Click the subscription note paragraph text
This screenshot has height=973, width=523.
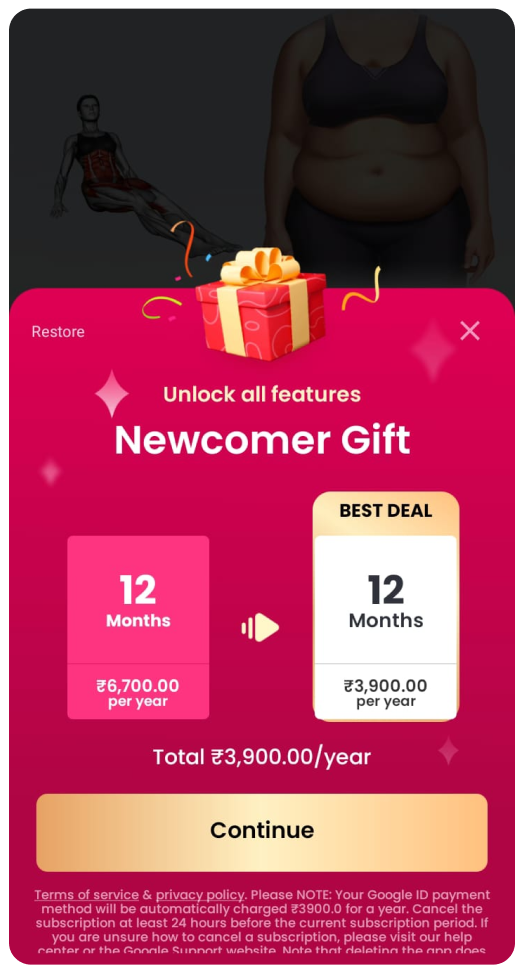tap(262, 923)
